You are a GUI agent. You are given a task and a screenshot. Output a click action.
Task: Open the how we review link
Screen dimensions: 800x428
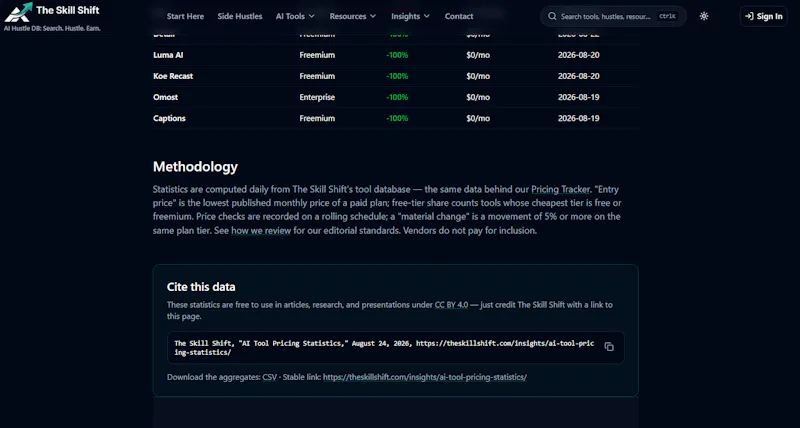click(x=261, y=231)
